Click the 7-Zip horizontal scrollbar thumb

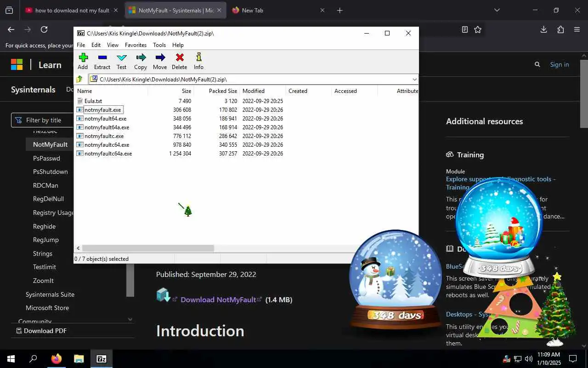point(148,248)
